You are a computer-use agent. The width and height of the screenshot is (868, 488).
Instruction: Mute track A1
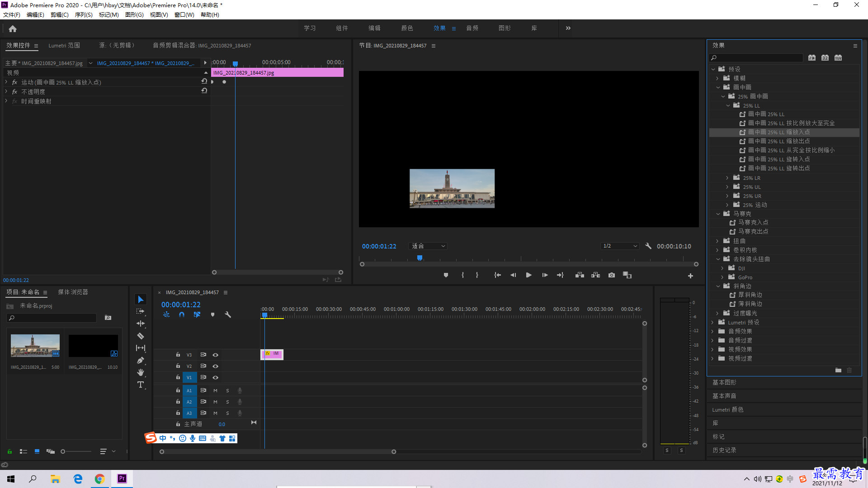point(215,390)
